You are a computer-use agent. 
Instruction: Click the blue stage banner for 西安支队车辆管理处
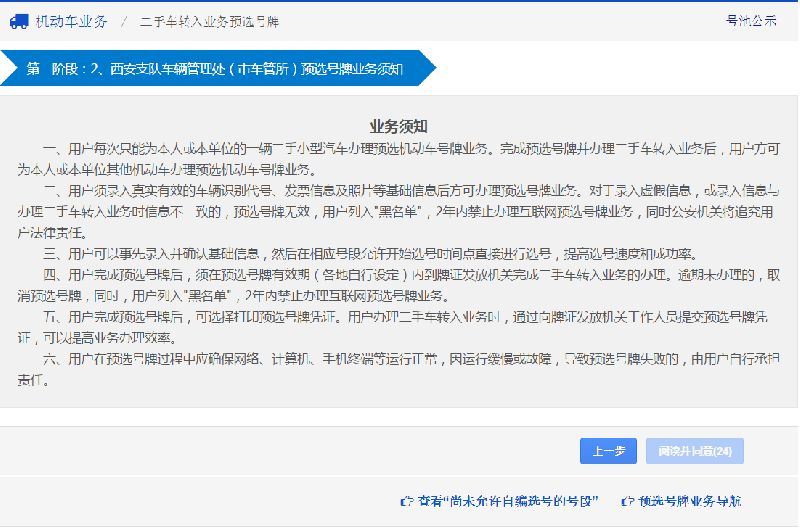218,68
